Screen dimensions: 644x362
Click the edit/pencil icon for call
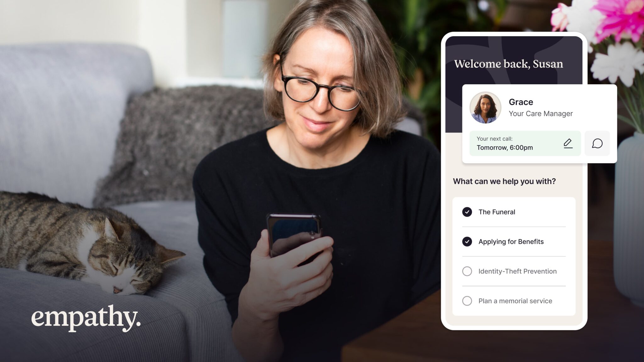pos(568,143)
